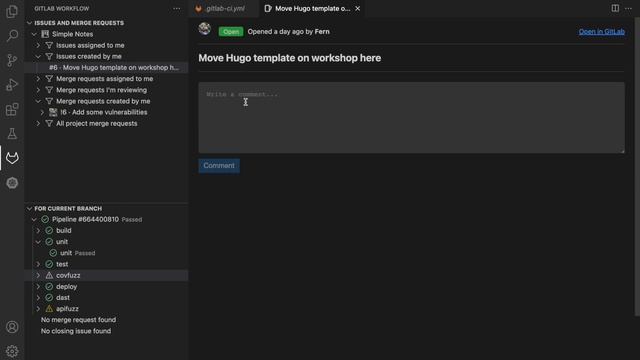Expand Issues assigned to me
The image size is (640, 360).
(x=38, y=45)
